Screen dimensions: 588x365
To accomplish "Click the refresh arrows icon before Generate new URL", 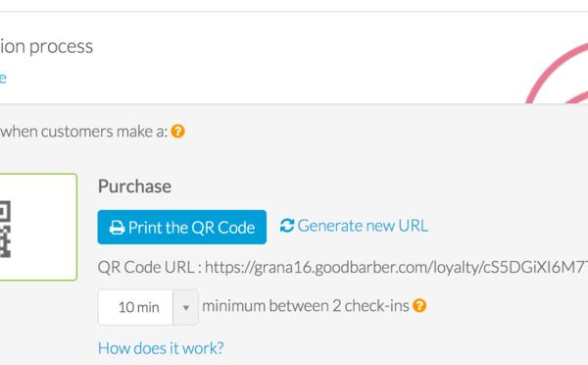I will pos(287,226).
